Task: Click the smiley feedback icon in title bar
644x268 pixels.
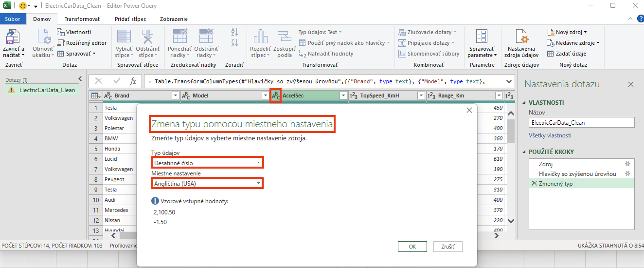Action: (22, 6)
